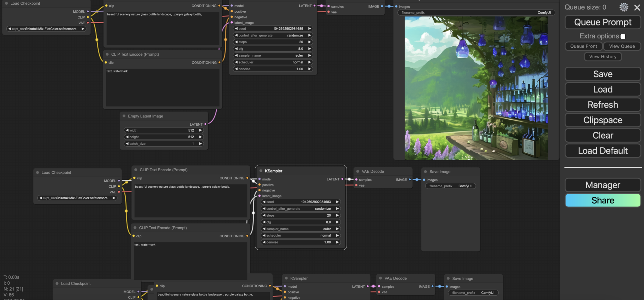Viewport: 644px width, 300px height.
Task: Open control_after_generate dropdown in the highlighted KSampler
Action: pos(301,209)
